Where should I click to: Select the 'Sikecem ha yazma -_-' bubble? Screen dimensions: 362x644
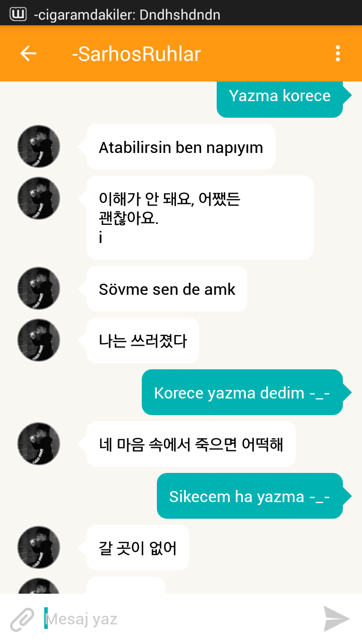(x=249, y=496)
